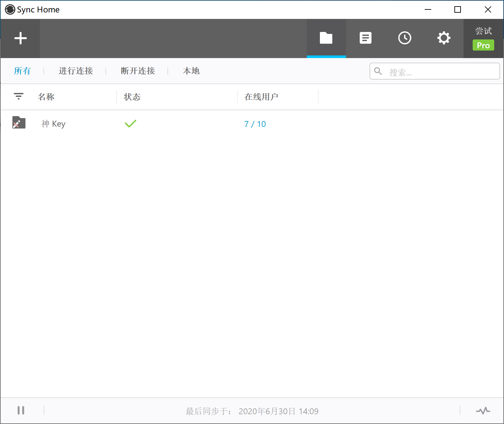Image resolution: width=504 pixels, height=424 pixels.
Task: Click the Sync Home app logo icon
Action: pyautogui.click(x=10, y=9)
